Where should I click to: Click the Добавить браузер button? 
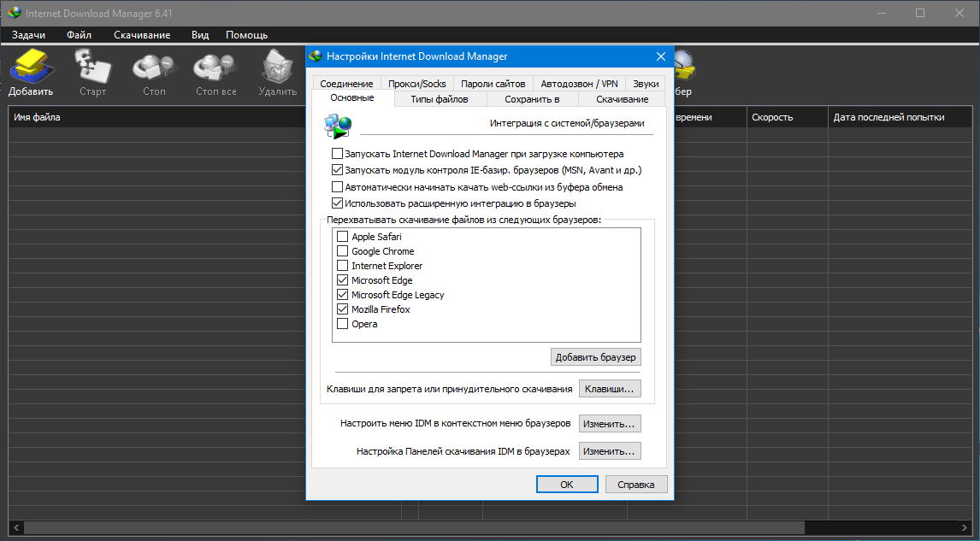tap(595, 356)
